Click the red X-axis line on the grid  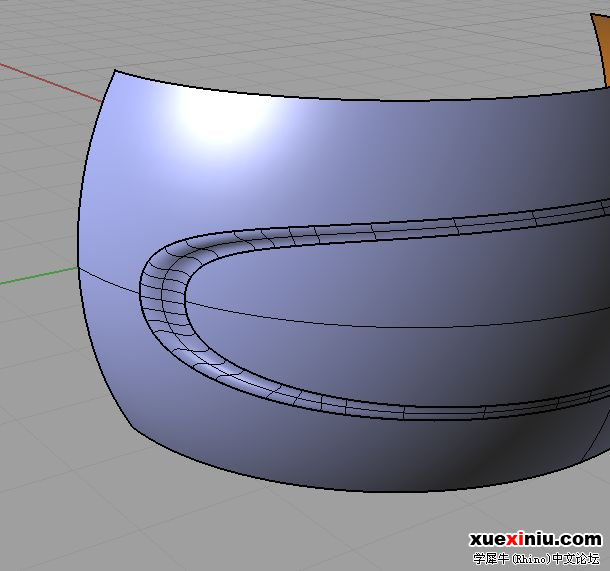click(x=51, y=82)
